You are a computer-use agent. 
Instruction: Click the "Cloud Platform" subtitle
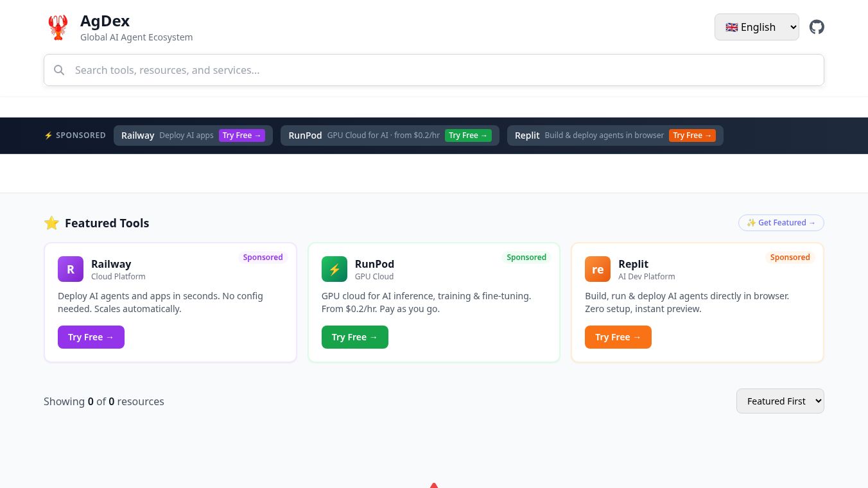tap(118, 277)
